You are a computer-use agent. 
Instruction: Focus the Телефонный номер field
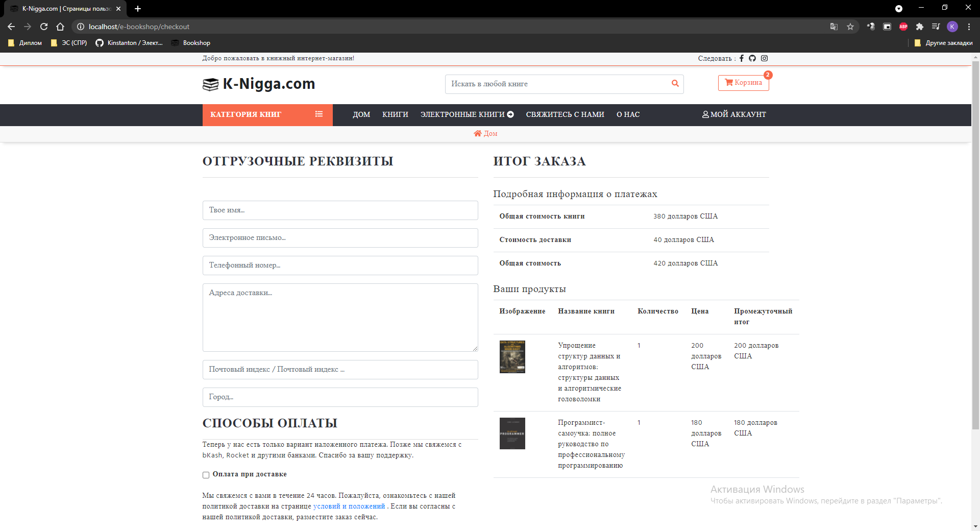[x=340, y=265]
